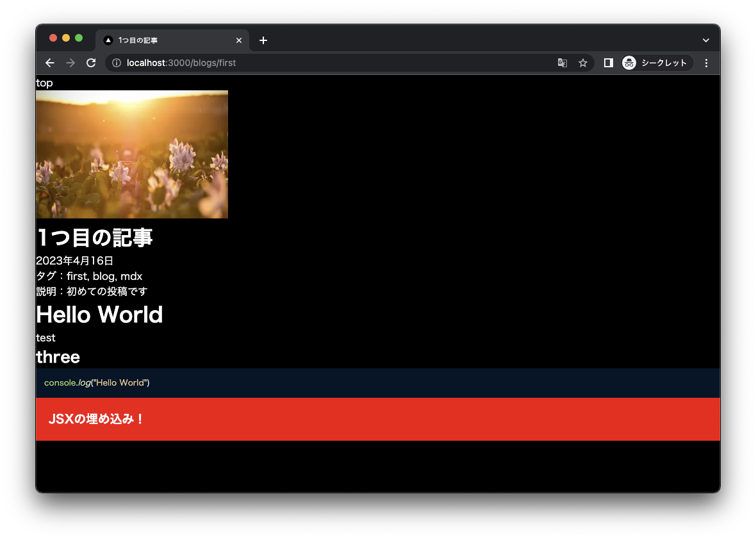Follow the top link
Viewport: 756px width, 540px height.
click(x=44, y=83)
